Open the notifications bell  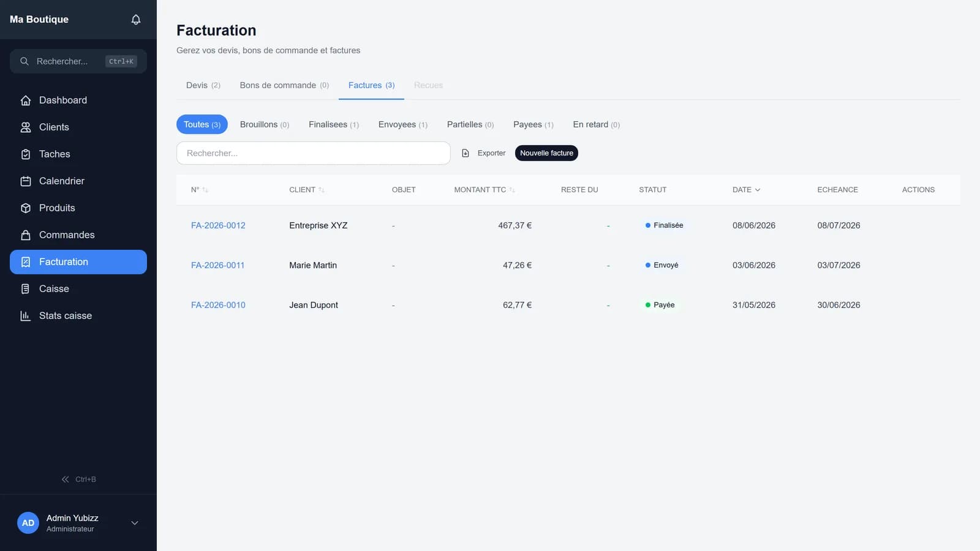coord(136,20)
